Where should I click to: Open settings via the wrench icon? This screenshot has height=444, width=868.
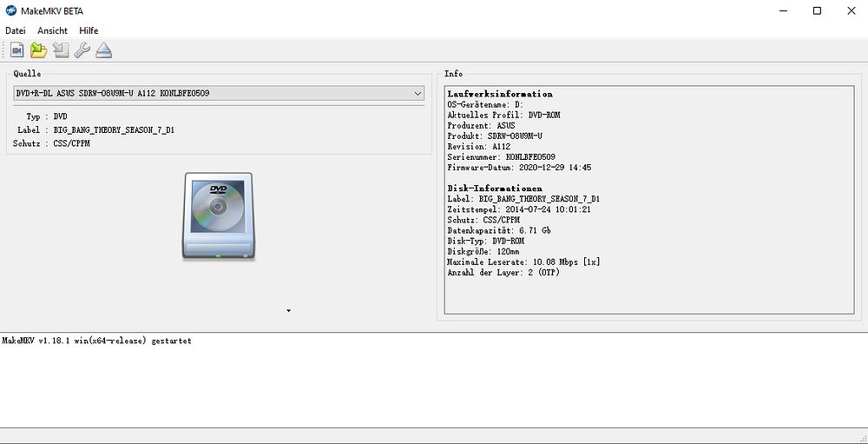point(82,50)
